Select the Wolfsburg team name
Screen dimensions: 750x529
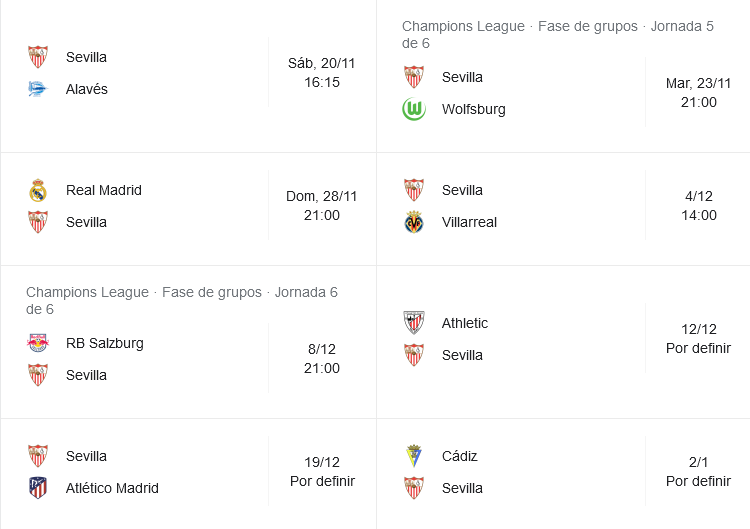coord(474,109)
